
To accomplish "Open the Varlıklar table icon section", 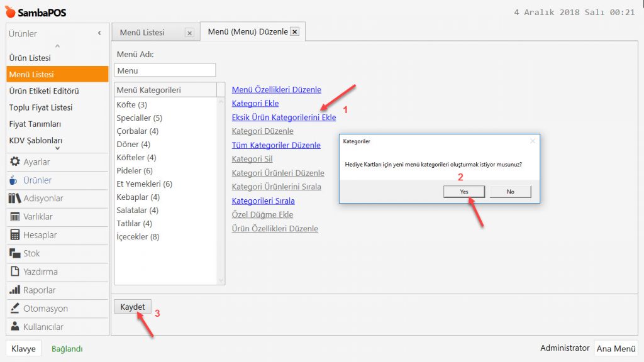I will 14,217.
